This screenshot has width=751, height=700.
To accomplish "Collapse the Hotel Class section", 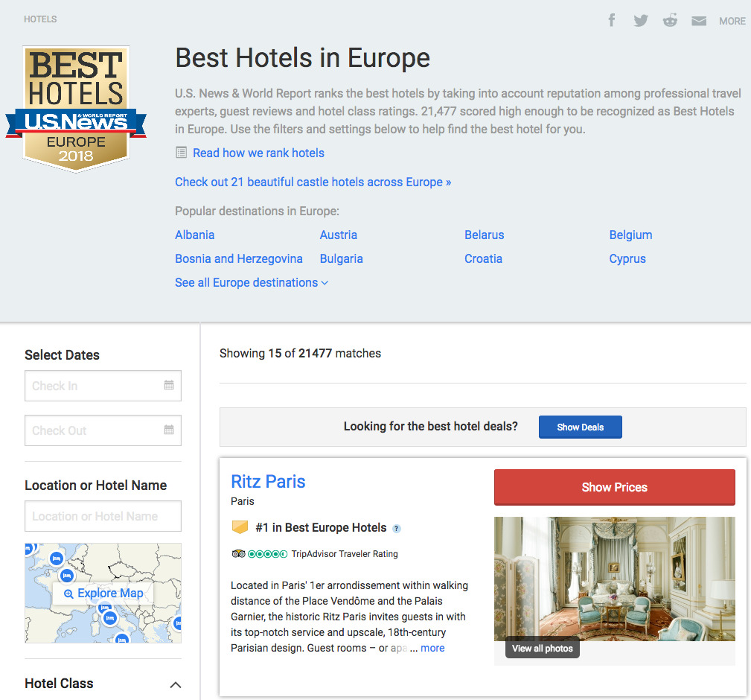I will click(x=176, y=684).
